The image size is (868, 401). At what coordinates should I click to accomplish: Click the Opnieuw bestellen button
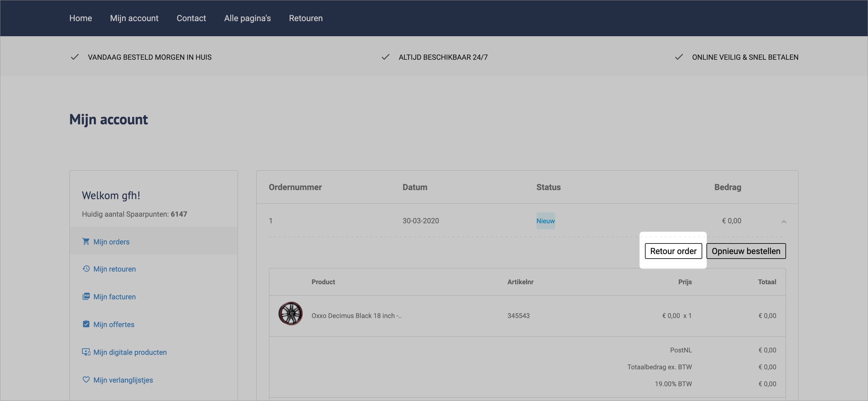[746, 251]
